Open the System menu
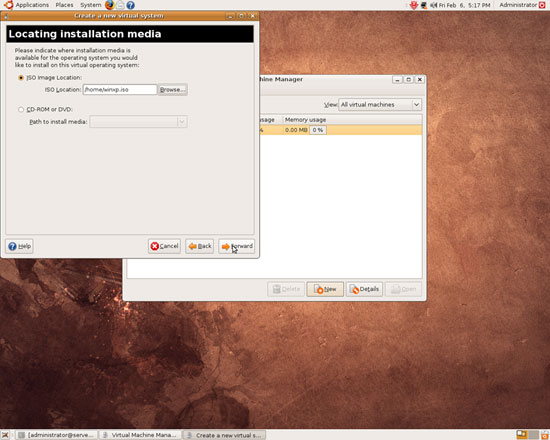Viewport: 550px width, 440px height. pos(90,5)
